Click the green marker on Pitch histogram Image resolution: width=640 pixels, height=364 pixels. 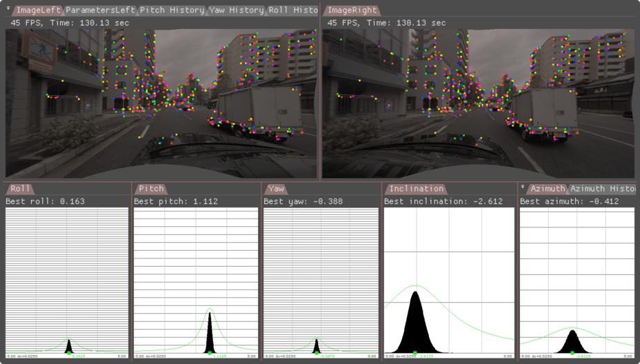[210, 352]
